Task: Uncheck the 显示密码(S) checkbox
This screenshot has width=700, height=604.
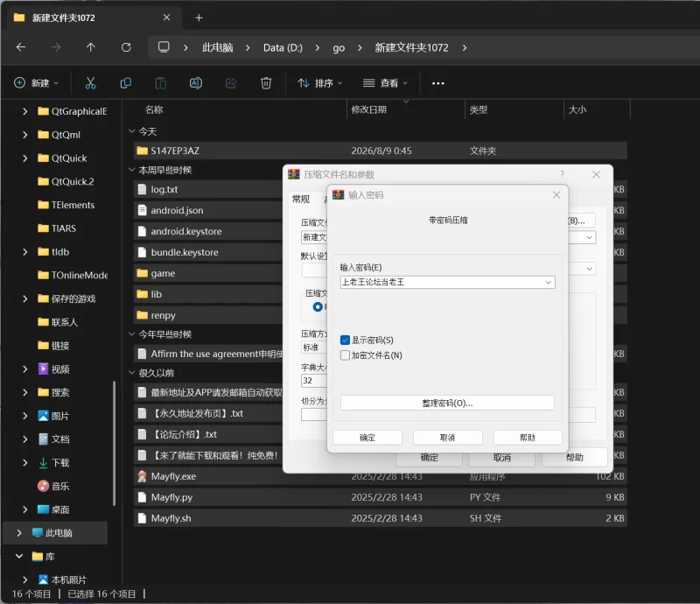Action: 345,341
